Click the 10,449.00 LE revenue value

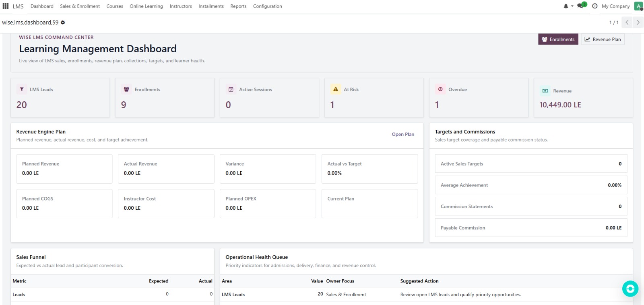(560, 105)
